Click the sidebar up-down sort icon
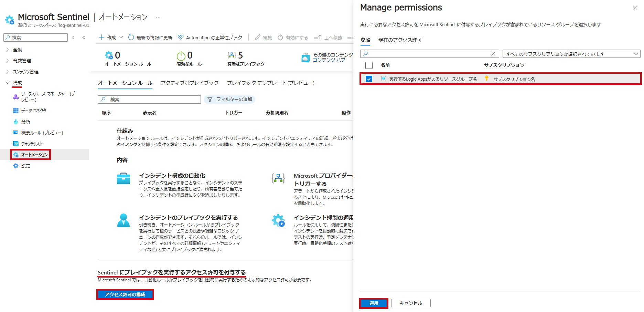The image size is (644, 312). pos(73,38)
